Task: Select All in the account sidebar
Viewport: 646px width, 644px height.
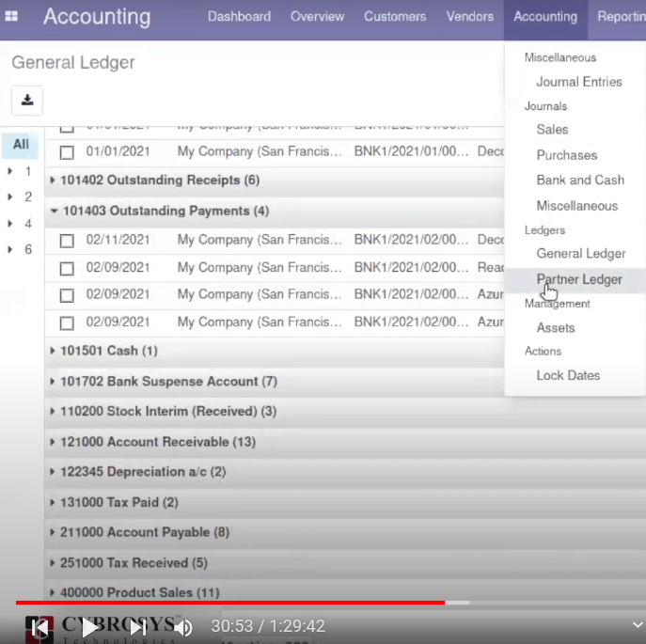Action: click(21, 144)
